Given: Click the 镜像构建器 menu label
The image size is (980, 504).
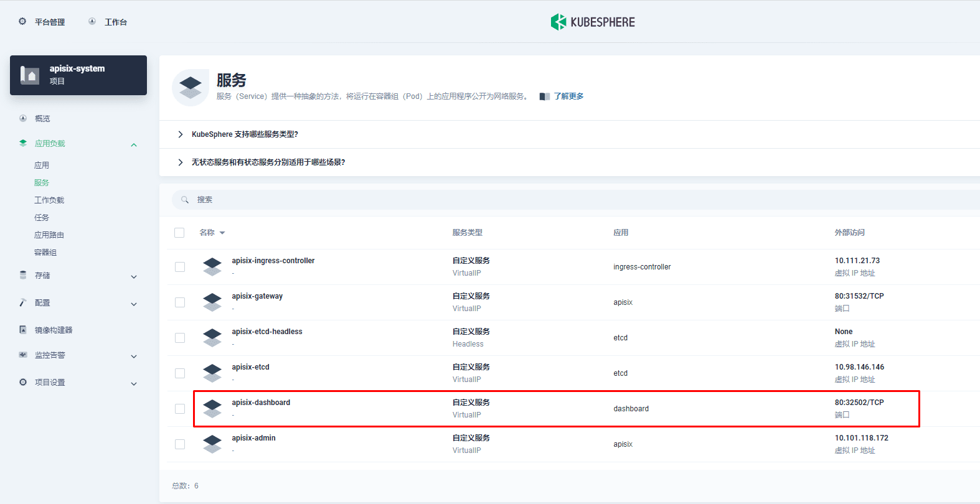Looking at the screenshot, I should 54,330.
